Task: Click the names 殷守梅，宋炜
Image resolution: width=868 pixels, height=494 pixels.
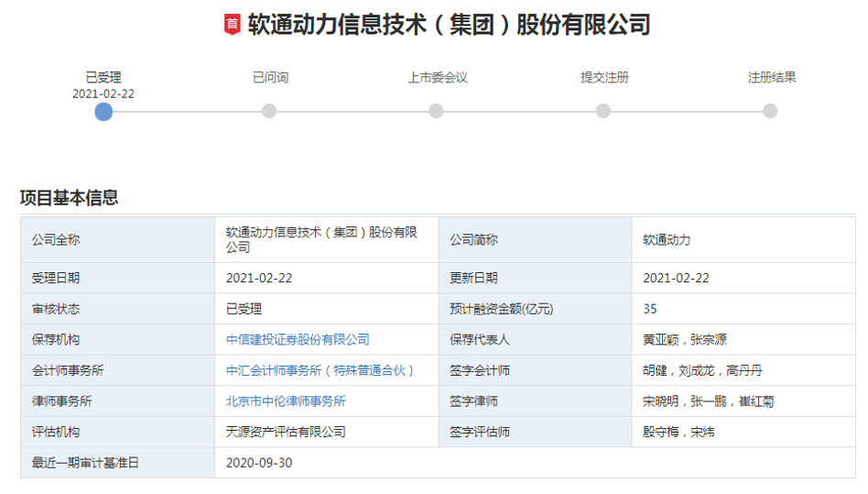Action: [x=678, y=432]
